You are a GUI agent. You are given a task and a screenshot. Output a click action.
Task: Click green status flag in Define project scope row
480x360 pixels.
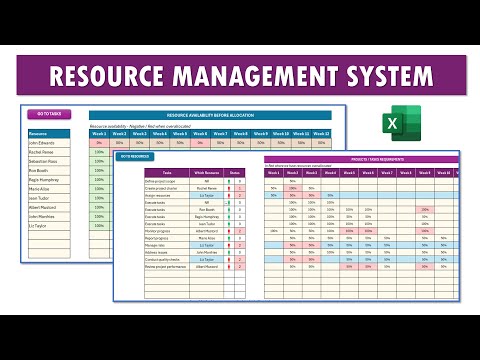[229, 181]
